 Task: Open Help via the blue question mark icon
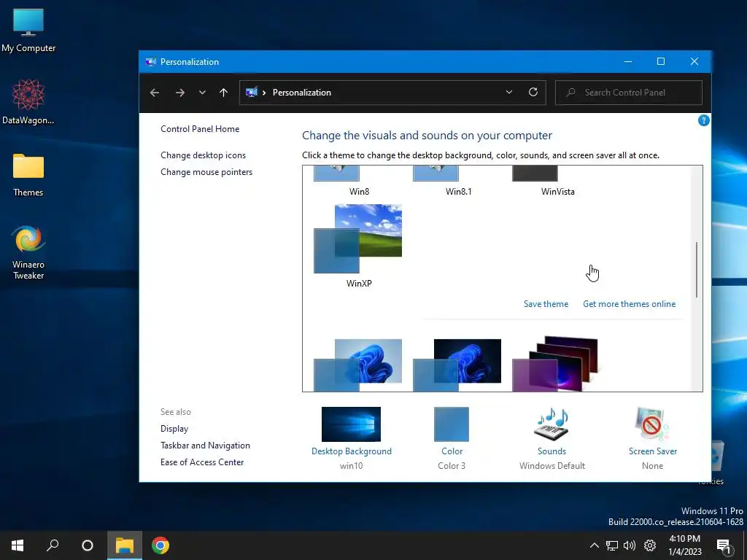point(703,120)
